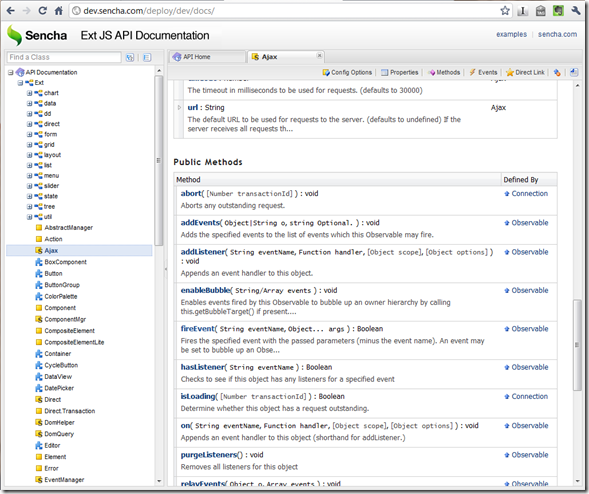
Task: Click the Direct Link star icon
Action: 509,72
